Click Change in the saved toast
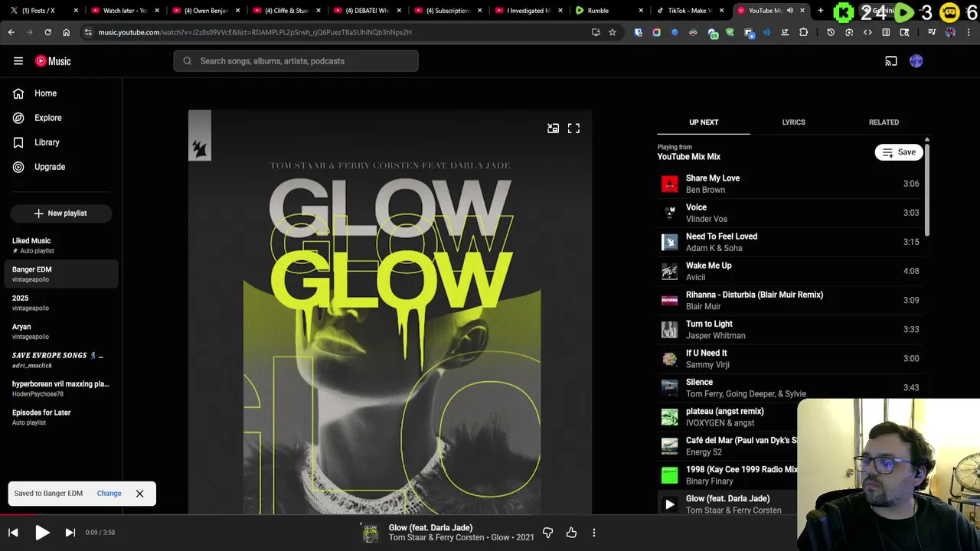This screenshot has width=980, height=551. (x=109, y=494)
